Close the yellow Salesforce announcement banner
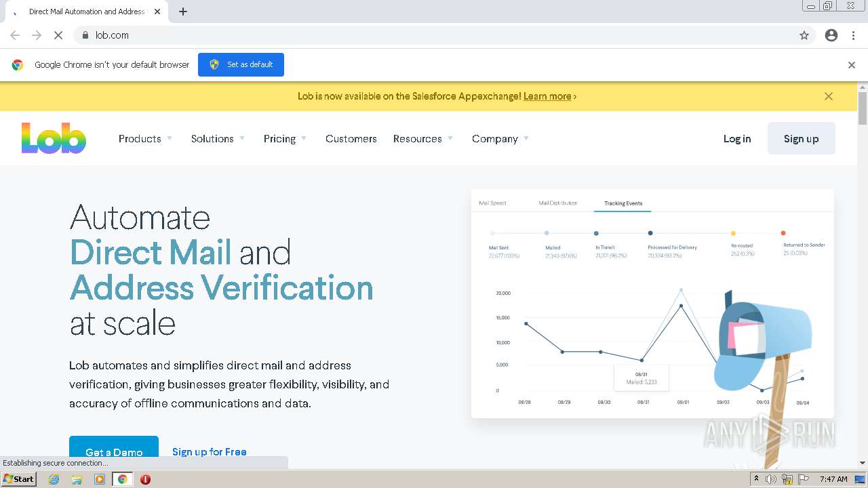The width and height of the screenshot is (868, 488). (829, 96)
